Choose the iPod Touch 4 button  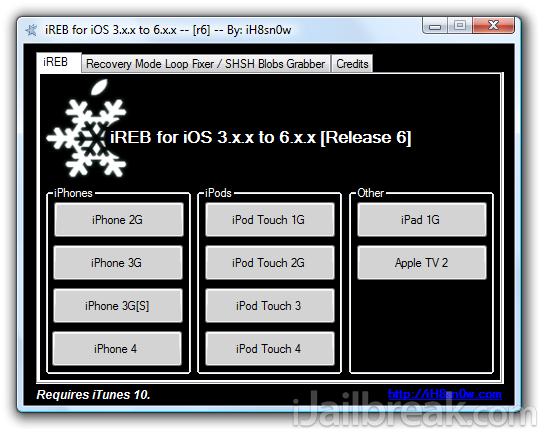pos(270,348)
